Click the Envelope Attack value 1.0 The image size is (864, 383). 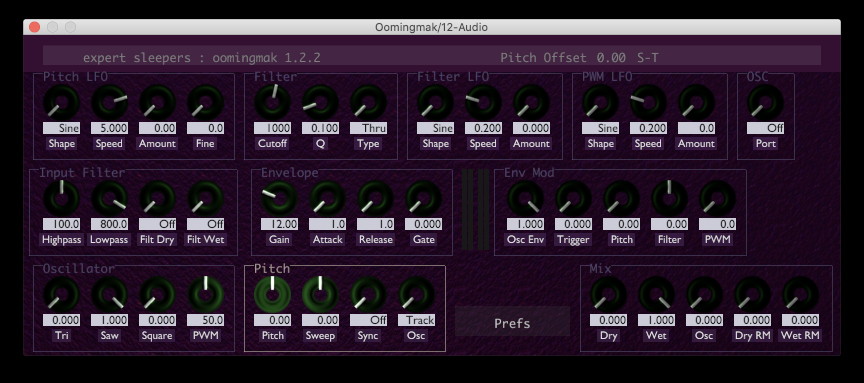click(x=327, y=224)
